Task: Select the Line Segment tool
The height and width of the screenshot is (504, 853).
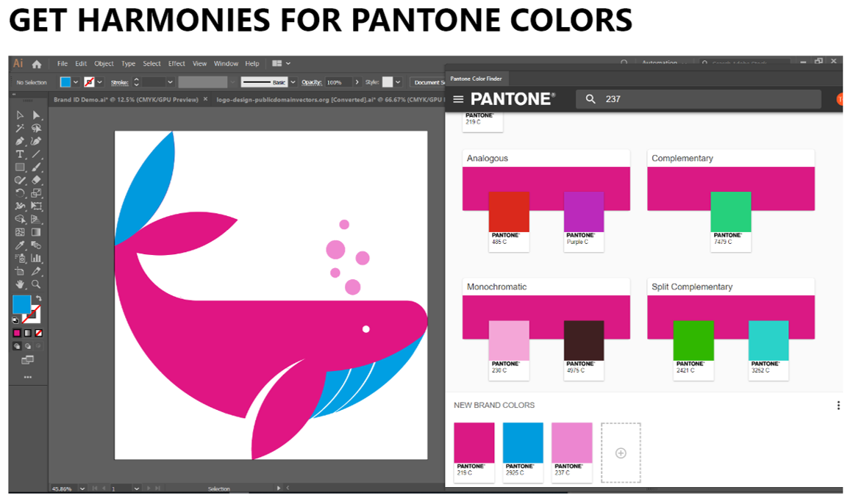Action: coord(37,154)
